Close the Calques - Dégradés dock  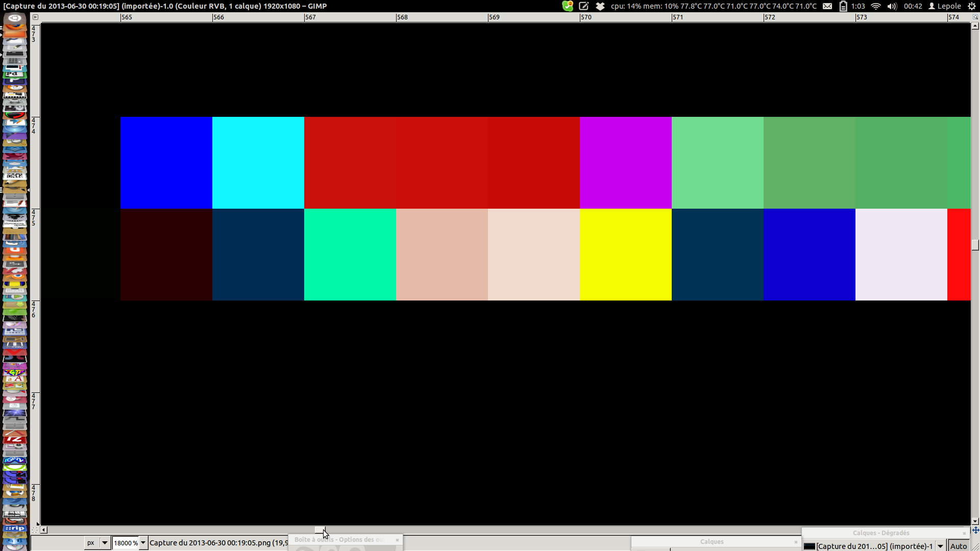(964, 533)
